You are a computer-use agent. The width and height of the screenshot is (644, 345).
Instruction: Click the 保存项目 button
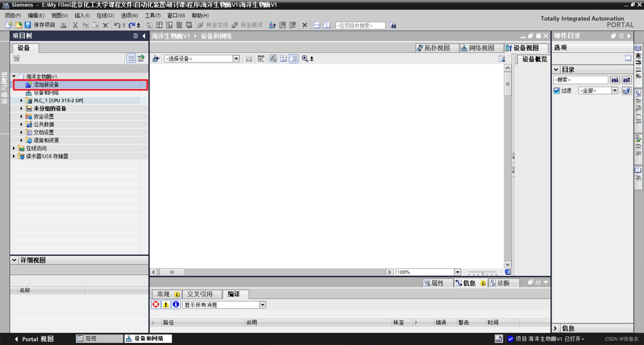click(x=44, y=25)
